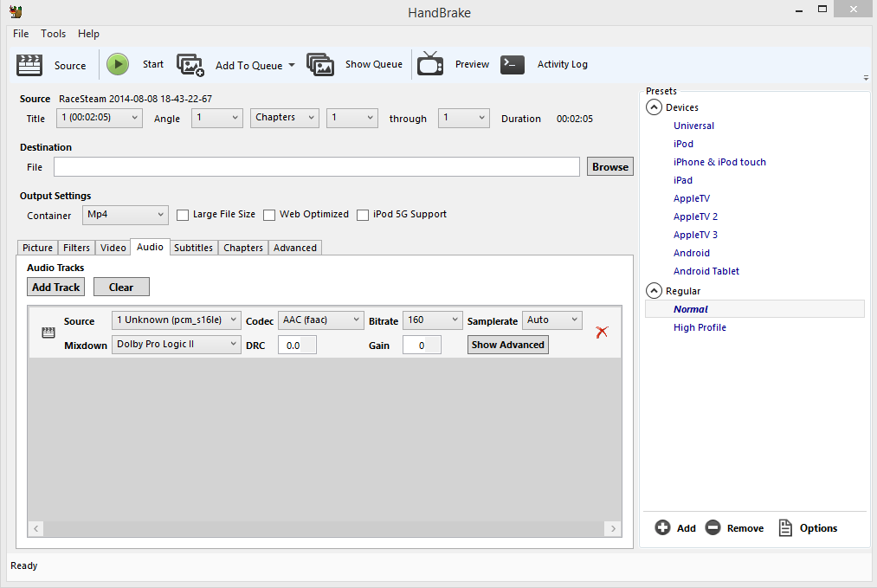The width and height of the screenshot is (877, 588).
Task: Open the Codec AAC (faac) dropdown
Action: pyautogui.click(x=321, y=320)
